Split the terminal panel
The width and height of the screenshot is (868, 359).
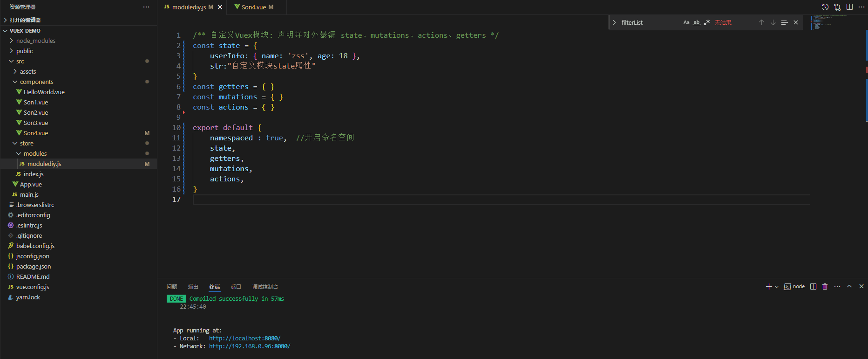point(813,286)
